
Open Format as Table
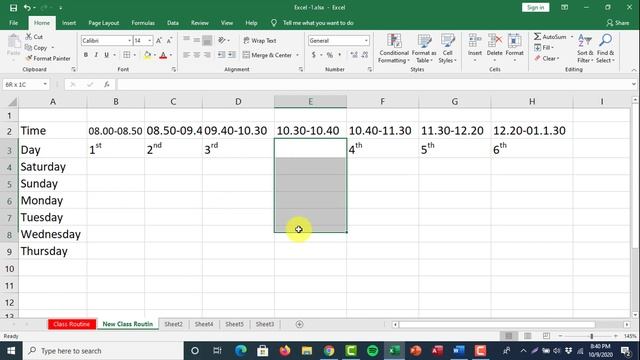pos(424,49)
